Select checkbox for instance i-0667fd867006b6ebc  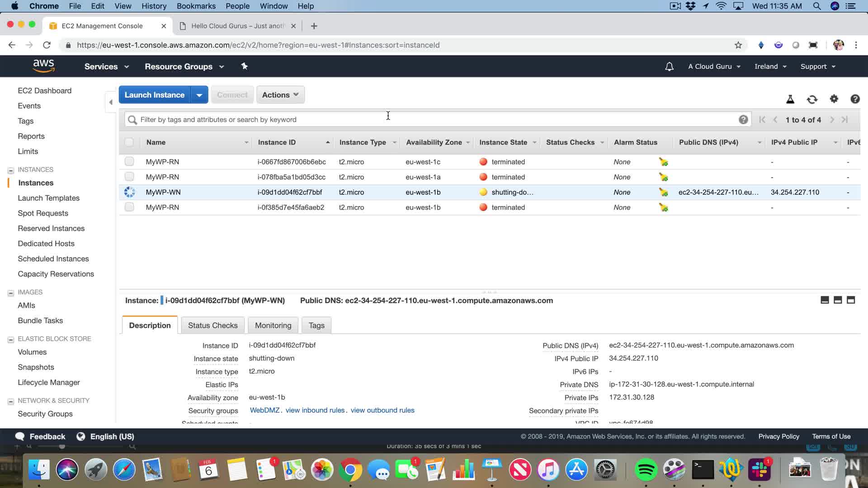[129, 161]
